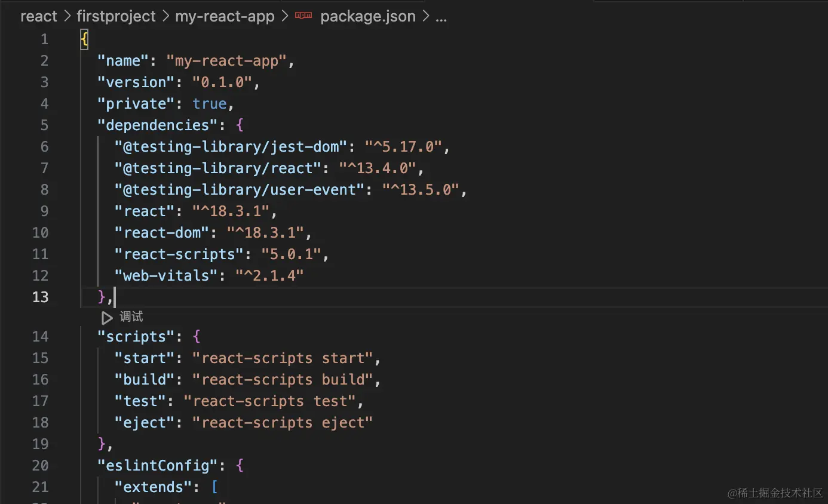The image size is (828, 504).
Task: Click the "scripts" key
Action: click(x=136, y=337)
